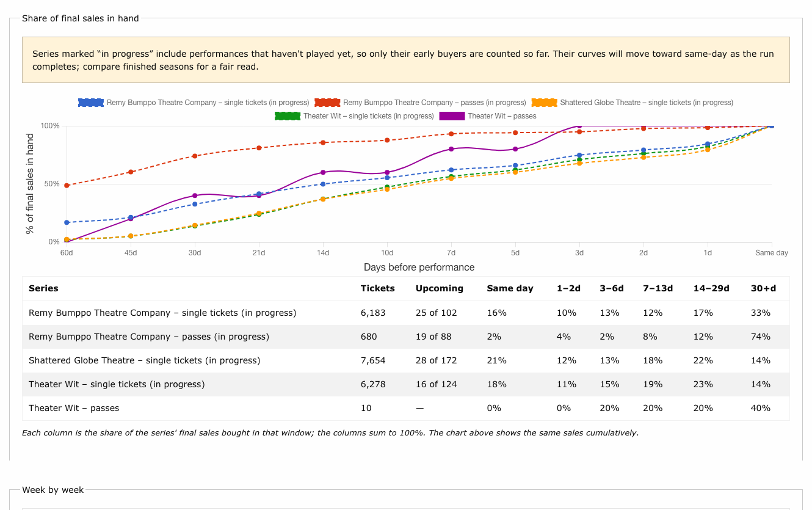This screenshot has width=812, height=510.
Task: Toggle Remy Bumppo passes legend swatch
Action: pyautogui.click(x=327, y=103)
